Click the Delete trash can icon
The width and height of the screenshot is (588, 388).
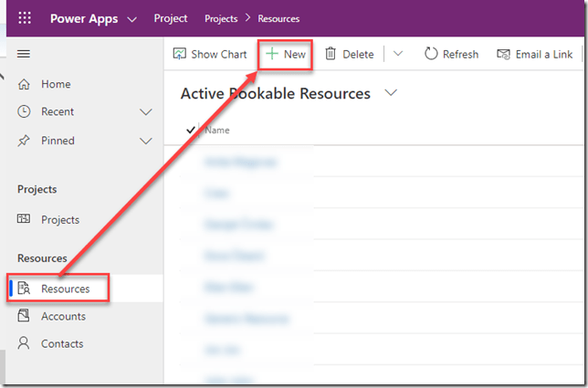(x=331, y=54)
